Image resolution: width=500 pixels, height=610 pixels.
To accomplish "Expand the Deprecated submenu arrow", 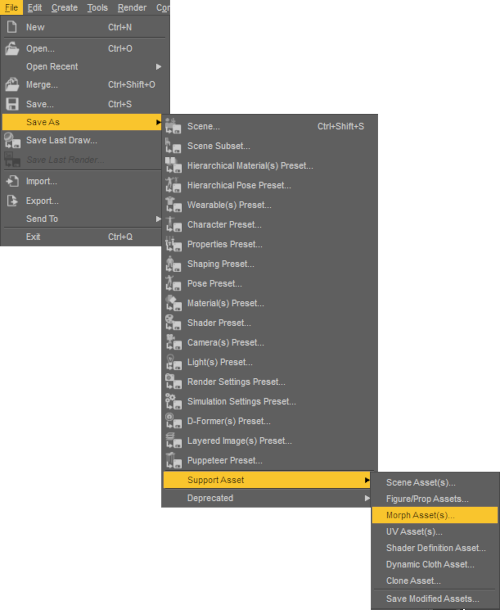I will click(x=367, y=498).
